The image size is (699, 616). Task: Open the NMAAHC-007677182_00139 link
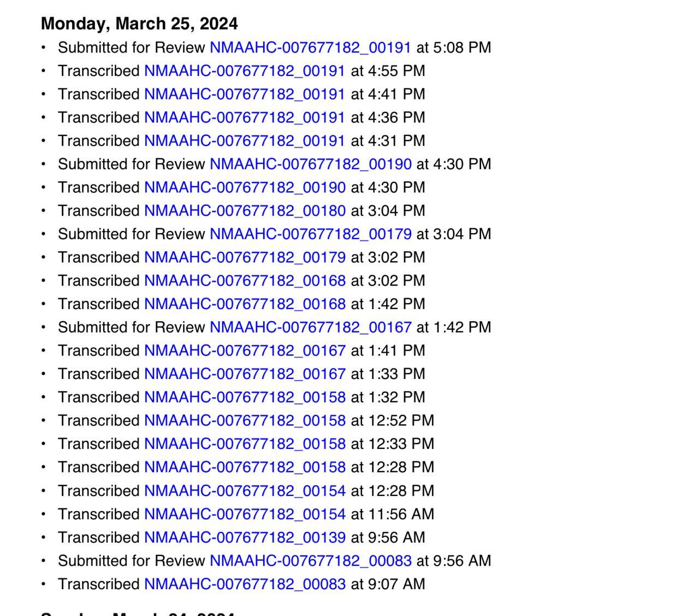click(245, 537)
